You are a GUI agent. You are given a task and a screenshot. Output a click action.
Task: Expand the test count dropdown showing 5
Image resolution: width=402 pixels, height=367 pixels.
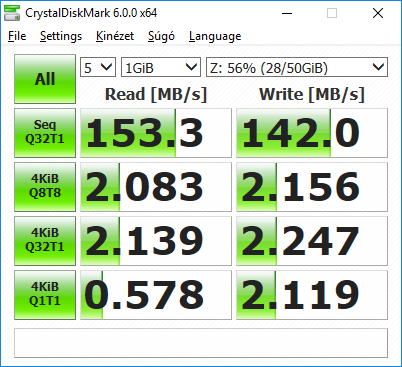98,67
